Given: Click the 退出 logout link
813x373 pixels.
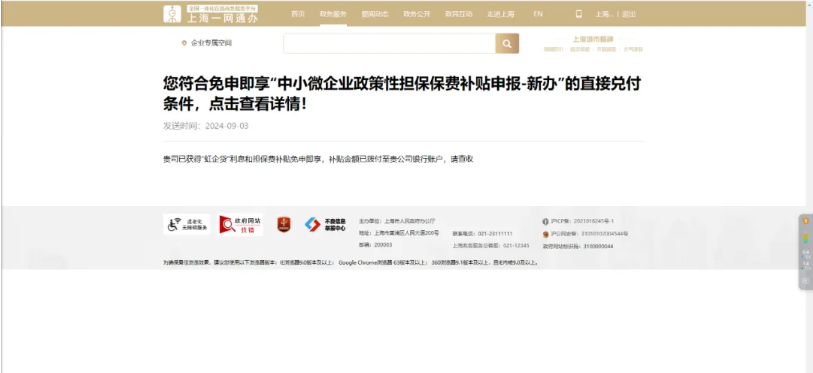Looking at the screenshot, I should [629, 14].
